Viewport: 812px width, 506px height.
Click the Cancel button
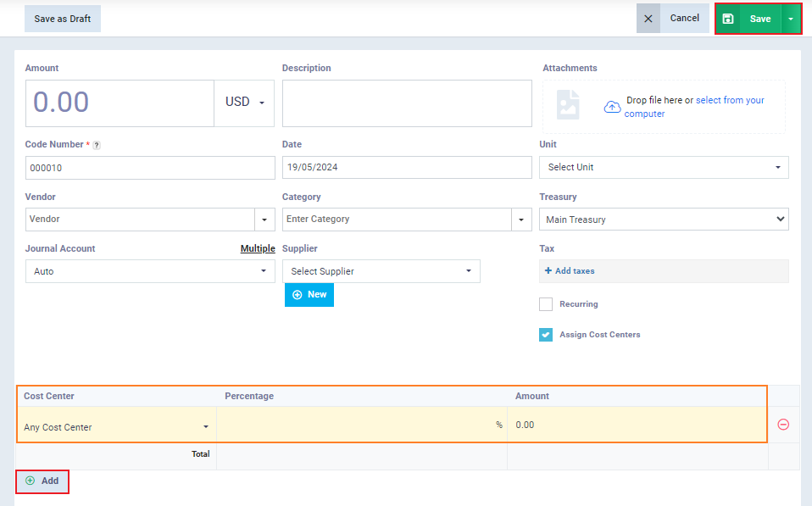point(685,18)
